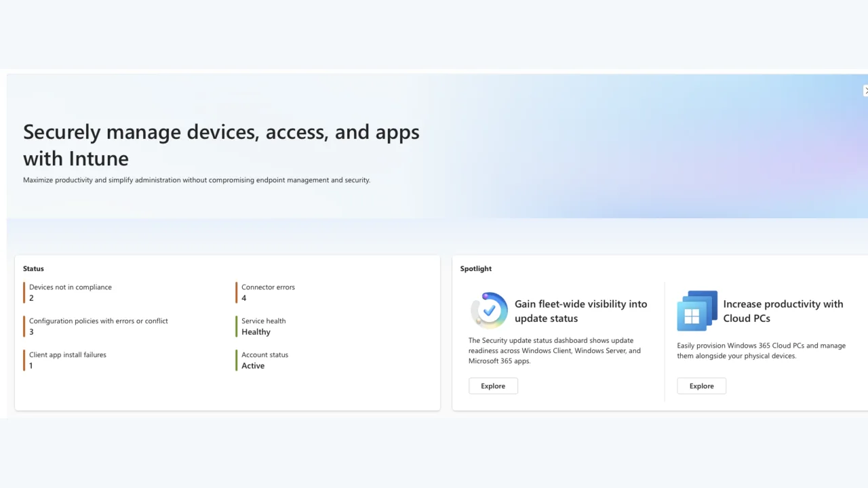
Task: Click the 'Maximize productivity' banner subtitle text
Action: pos(197,180)
